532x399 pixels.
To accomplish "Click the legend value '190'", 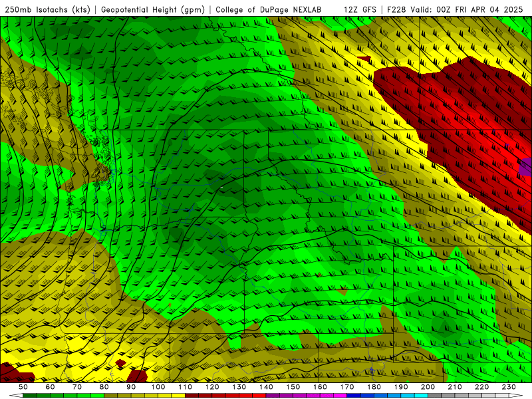I will 401,387.
